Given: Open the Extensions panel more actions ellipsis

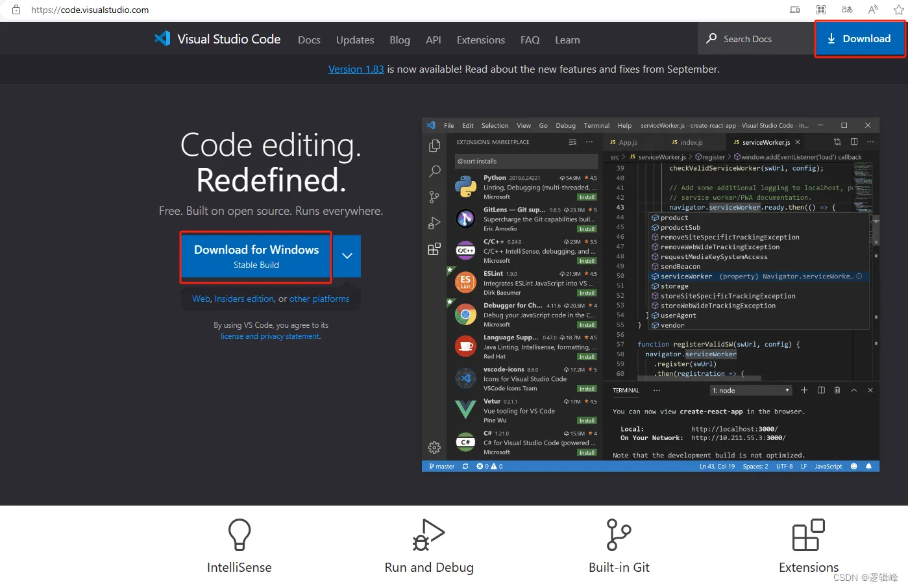Looking at the screenshot, I should tap(589, 141).
